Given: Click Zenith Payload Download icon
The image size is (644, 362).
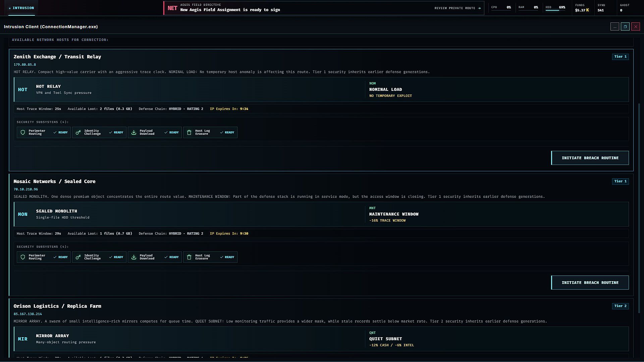Looking at the screenshot, I should tap(134, 132).
